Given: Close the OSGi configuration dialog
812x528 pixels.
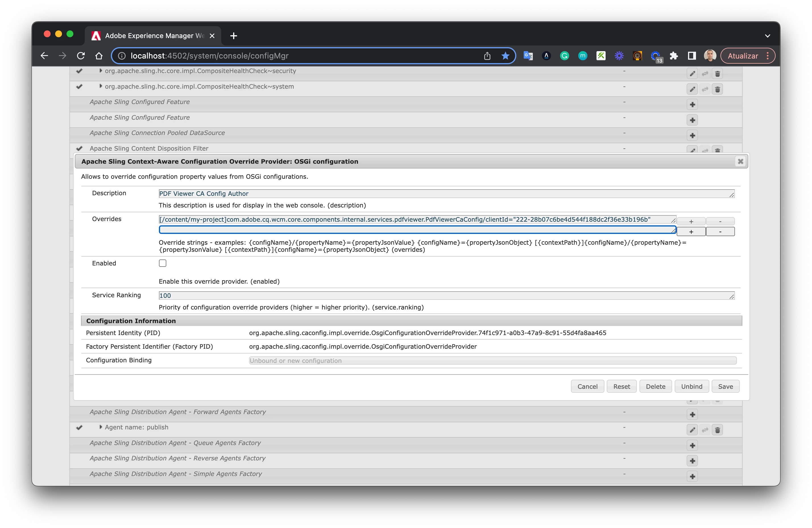Looking at the screenshot, I should tap(740, 161).
